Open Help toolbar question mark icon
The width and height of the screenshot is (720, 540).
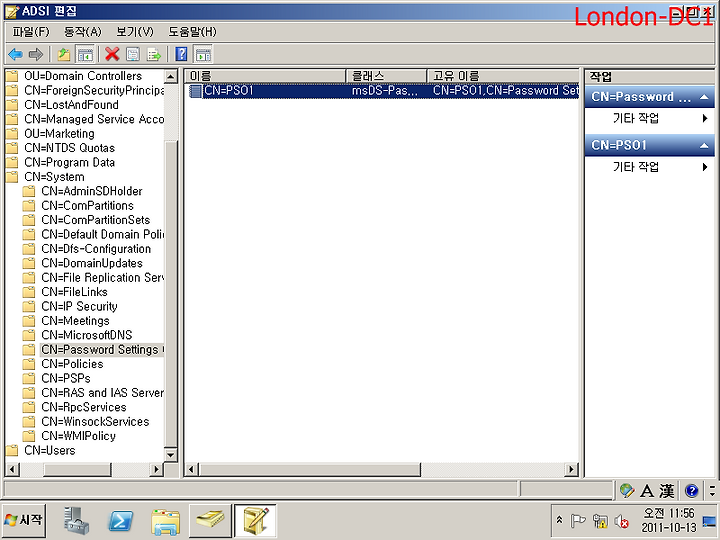click(x=181, y=54)
